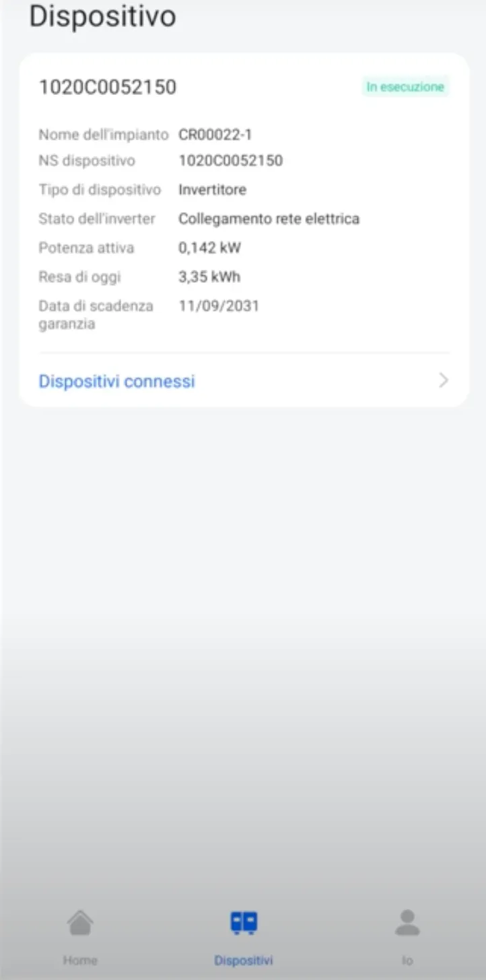Open the Dispositivi connessi link
The height and width of the screenshot is (980, 486).
(116, 381)
